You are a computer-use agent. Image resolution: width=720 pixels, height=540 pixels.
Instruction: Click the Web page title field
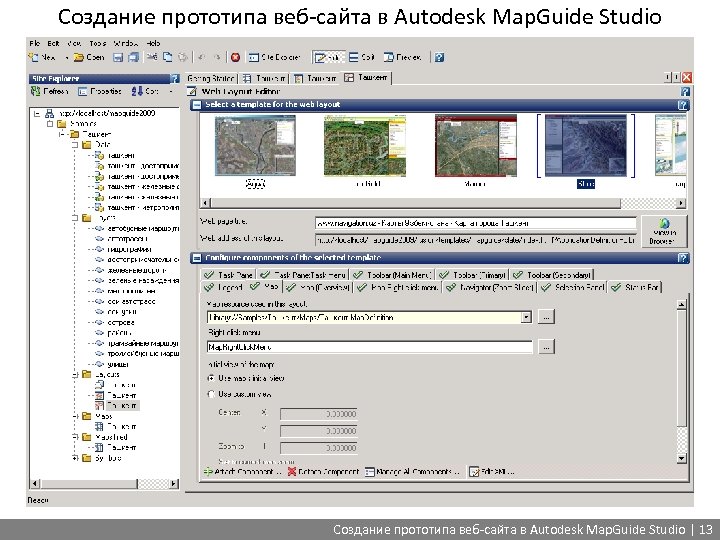(x=476, y=224)
